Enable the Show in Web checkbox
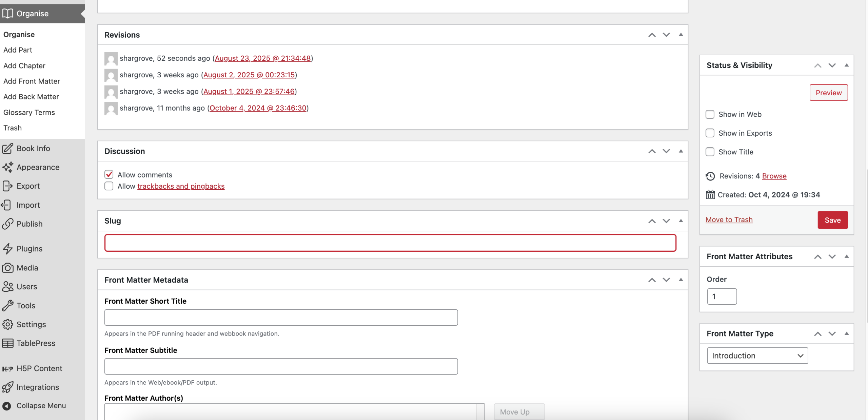 click(x=710, y=114)
